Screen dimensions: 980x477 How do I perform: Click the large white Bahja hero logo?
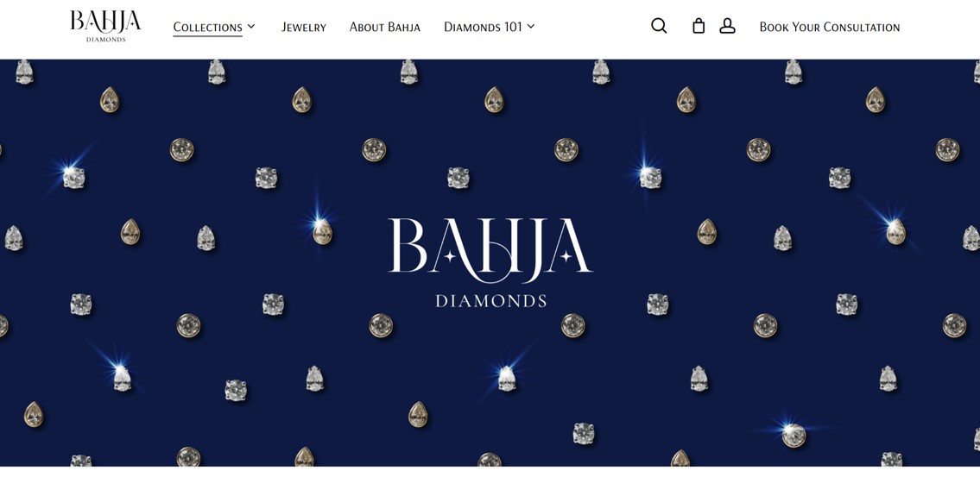490,262
